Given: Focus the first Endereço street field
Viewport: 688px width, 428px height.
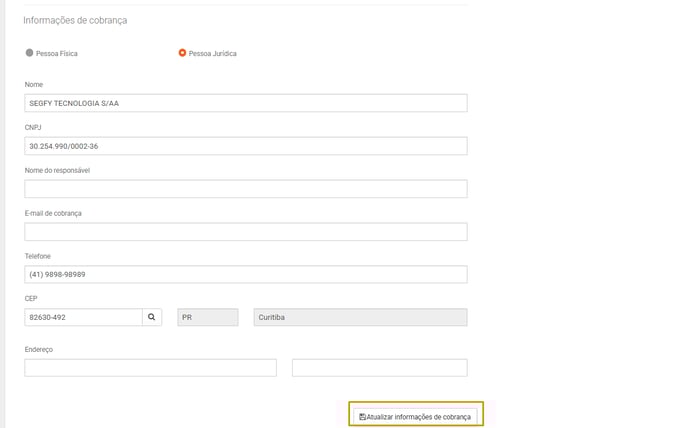Looking at the screenshot, I should coord(150,368).
